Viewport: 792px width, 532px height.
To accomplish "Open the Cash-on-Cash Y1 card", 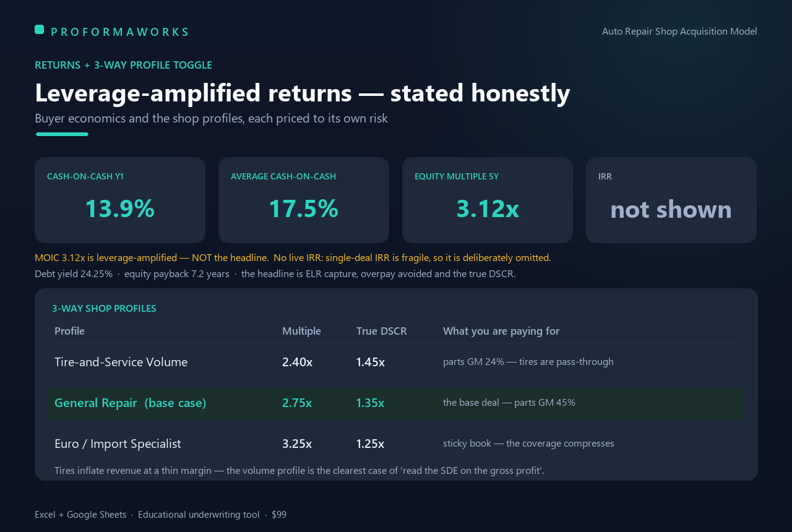I will coord(120,200).
